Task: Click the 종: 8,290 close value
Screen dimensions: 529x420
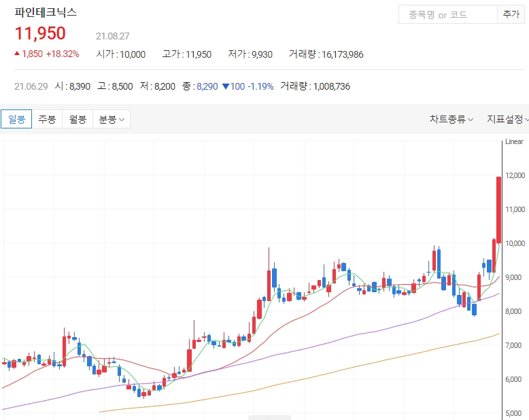Action: tap(200, 86)
